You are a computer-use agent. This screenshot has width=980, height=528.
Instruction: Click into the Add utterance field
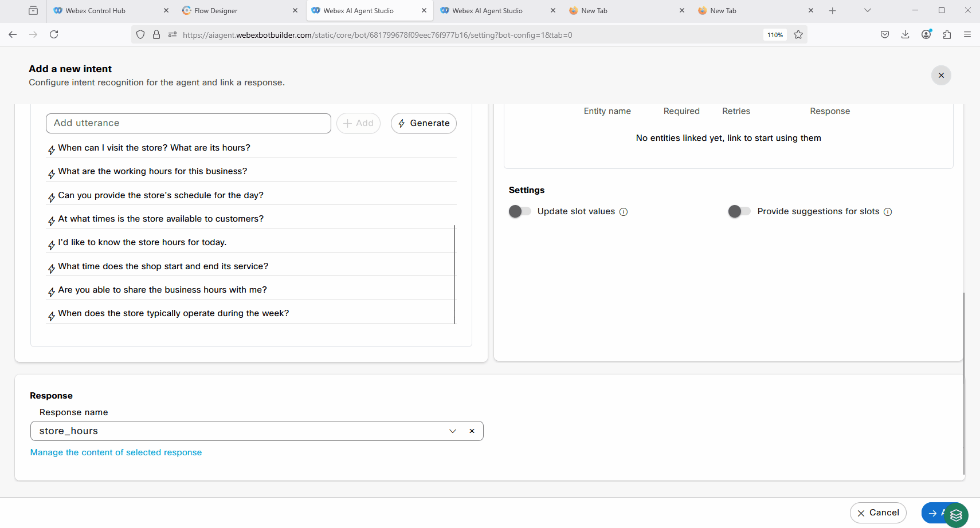point(188,123)
